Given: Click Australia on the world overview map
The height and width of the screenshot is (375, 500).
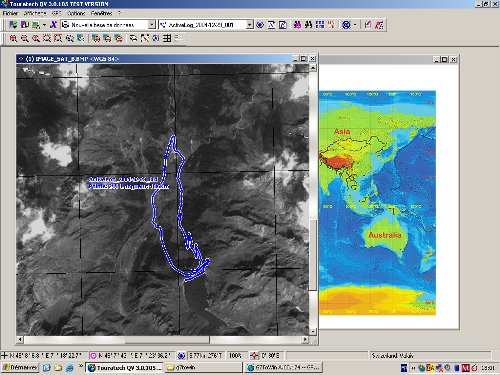Looking at the screenshot, I should coord(385,235).
